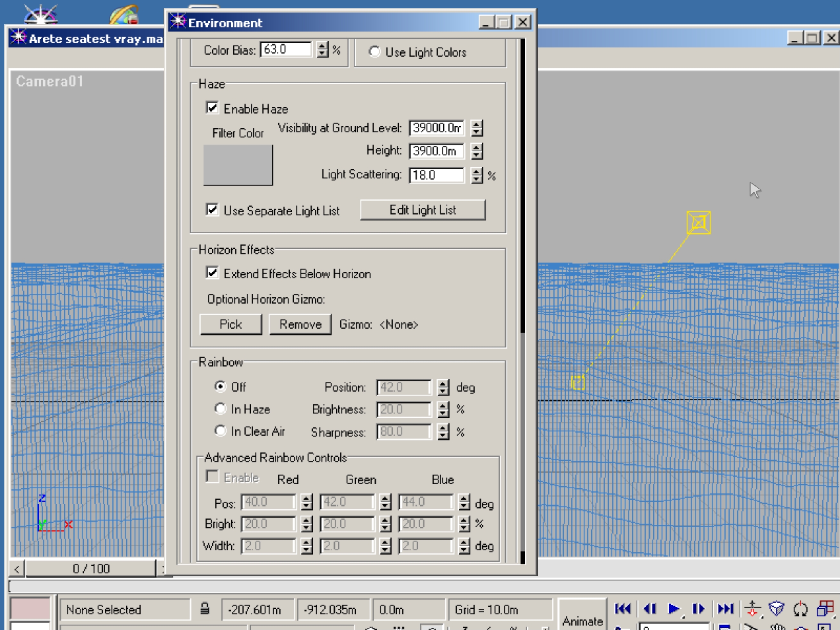Click the Height spinner up arrow
The width and height of the screenshot is (840, 630).
pyautogui.click(x=476, y=147)
